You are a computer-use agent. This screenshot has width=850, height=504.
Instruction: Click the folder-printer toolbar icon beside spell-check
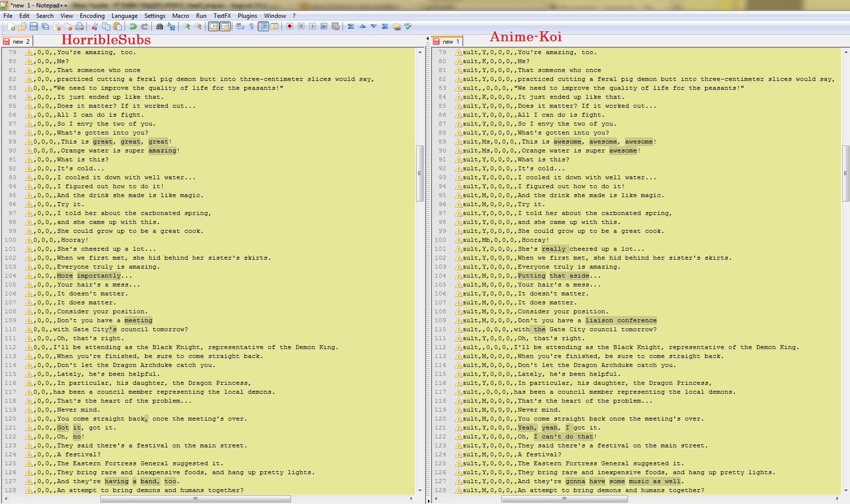[397, 27]
